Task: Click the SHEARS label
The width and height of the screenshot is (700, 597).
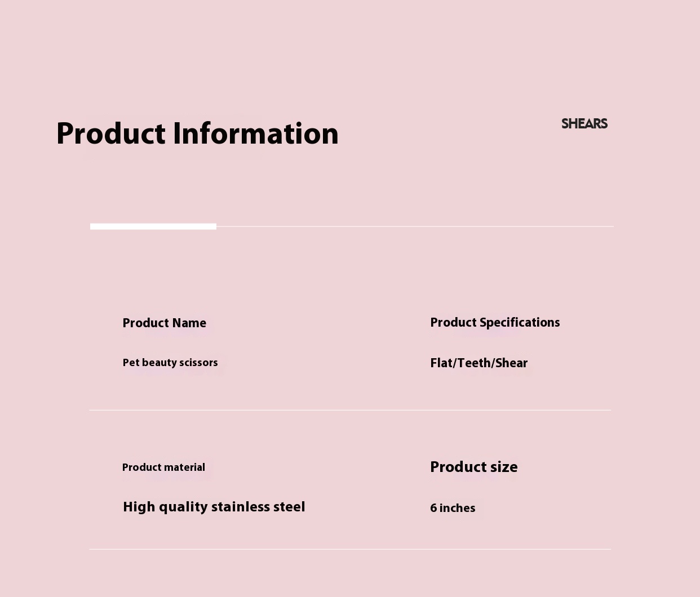Action: tap(584, 124)
